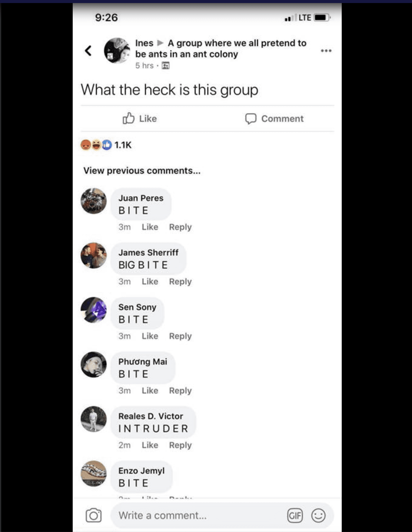Open the ant colony group name link
Viewport: 412px width, 532px height.
(x=221, y=48)
